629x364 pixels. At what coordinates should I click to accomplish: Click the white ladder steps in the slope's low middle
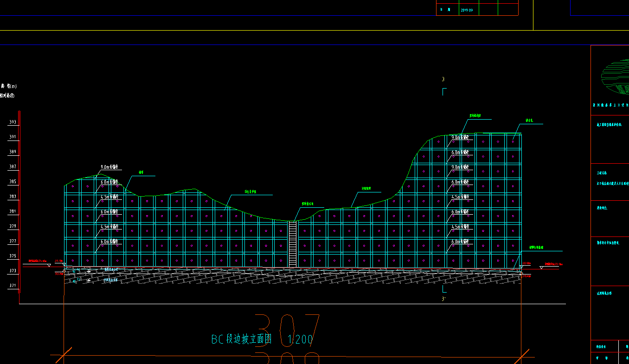point(293,244)
